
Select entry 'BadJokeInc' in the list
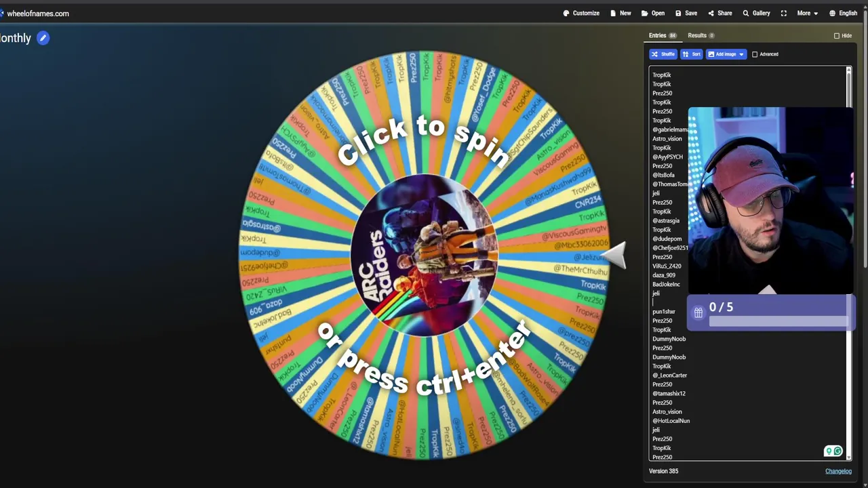tap(666, 284)
